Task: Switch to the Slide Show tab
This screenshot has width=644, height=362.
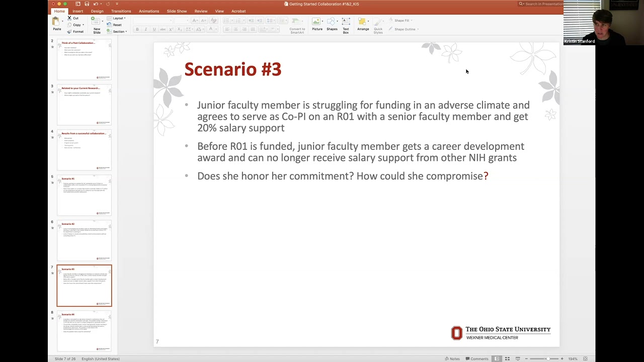Action: click(x=177, y=11)
